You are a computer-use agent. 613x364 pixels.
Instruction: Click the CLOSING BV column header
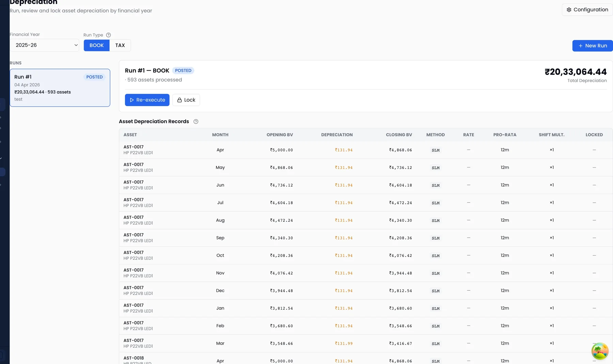click(x=399, y=135)
